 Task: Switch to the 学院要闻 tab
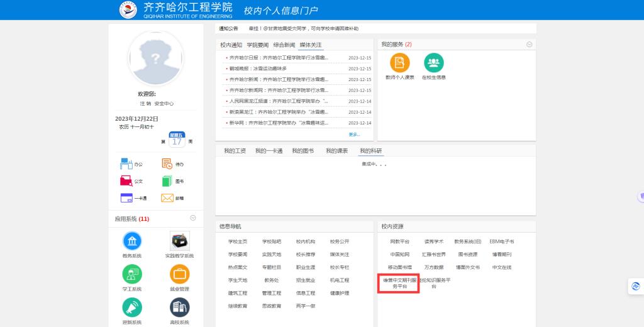257,45
